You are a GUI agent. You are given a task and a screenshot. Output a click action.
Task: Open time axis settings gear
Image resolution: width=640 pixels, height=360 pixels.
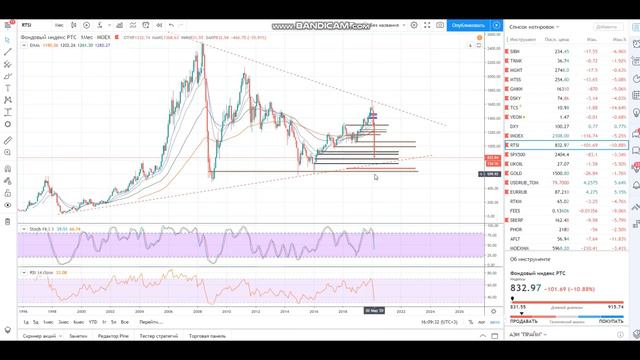click(493, 311)
